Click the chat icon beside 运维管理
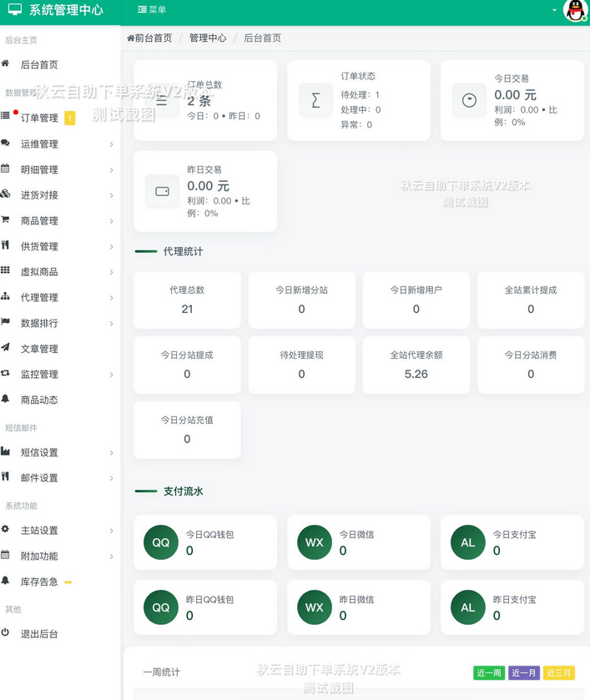 pyautogui.click(x=5, y=143)
